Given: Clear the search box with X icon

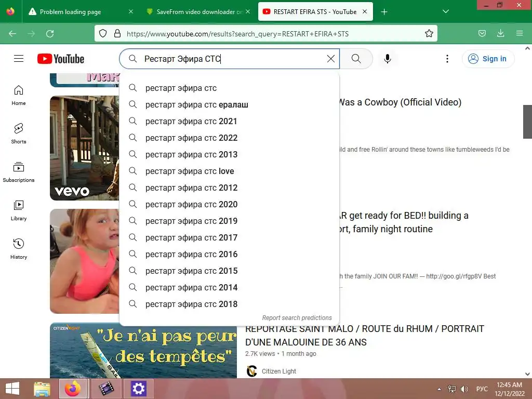Looking at the screenshot, I should (331, 59).
